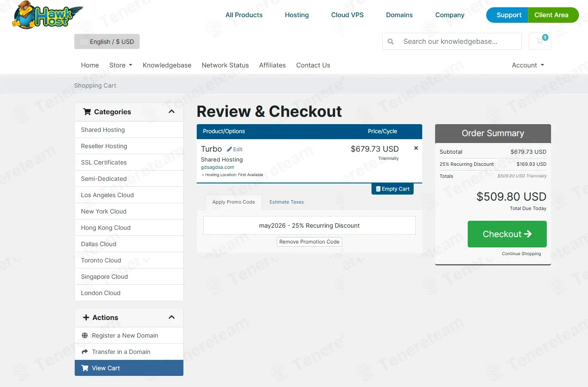Click the may2026 promo code box
This screenshot has height=387, width=588.
(x=309, y=225)
